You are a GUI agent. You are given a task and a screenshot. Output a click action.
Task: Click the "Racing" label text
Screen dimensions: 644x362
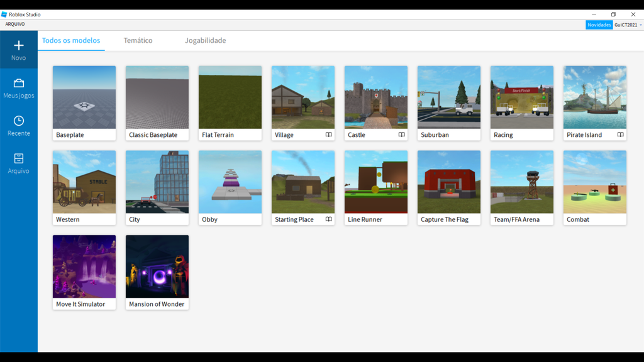[x=503, y=135]
